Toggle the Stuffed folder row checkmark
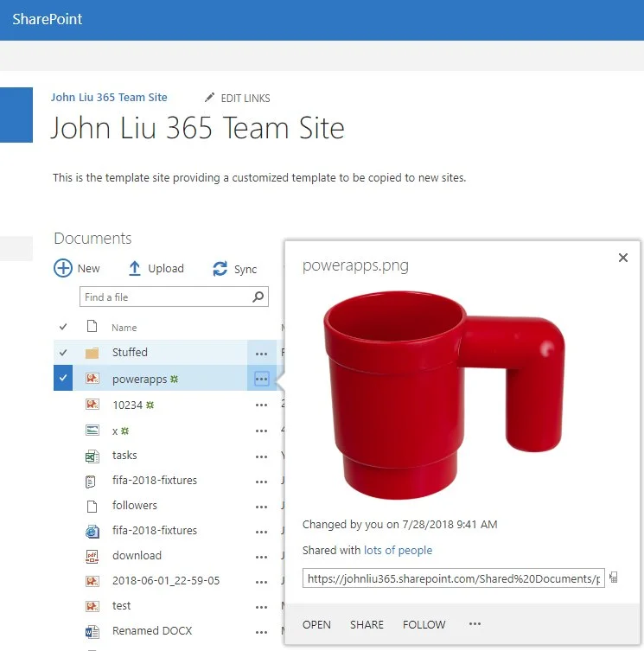The height and width of the screenshot is (651, 644). (x=62, y=353)
